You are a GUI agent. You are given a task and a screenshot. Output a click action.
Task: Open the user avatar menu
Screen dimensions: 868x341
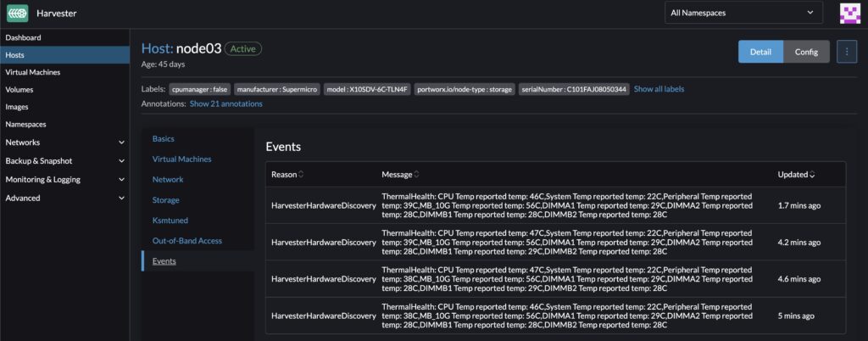(x=849, y=13)
